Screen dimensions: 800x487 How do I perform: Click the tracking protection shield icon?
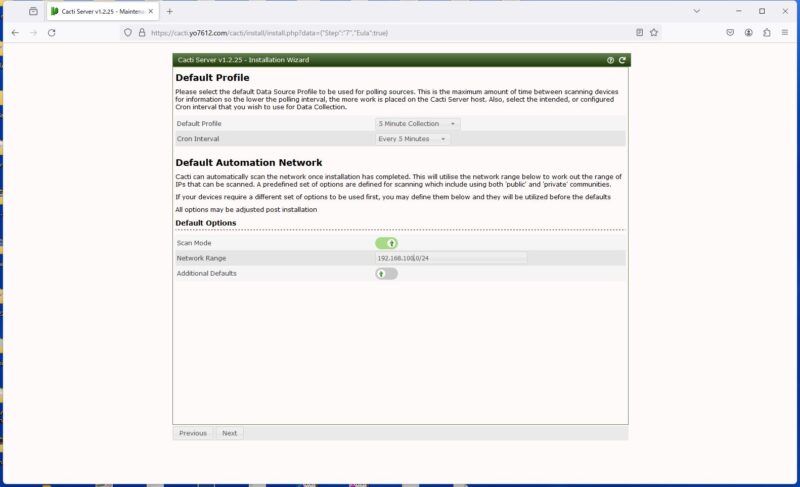128,33
